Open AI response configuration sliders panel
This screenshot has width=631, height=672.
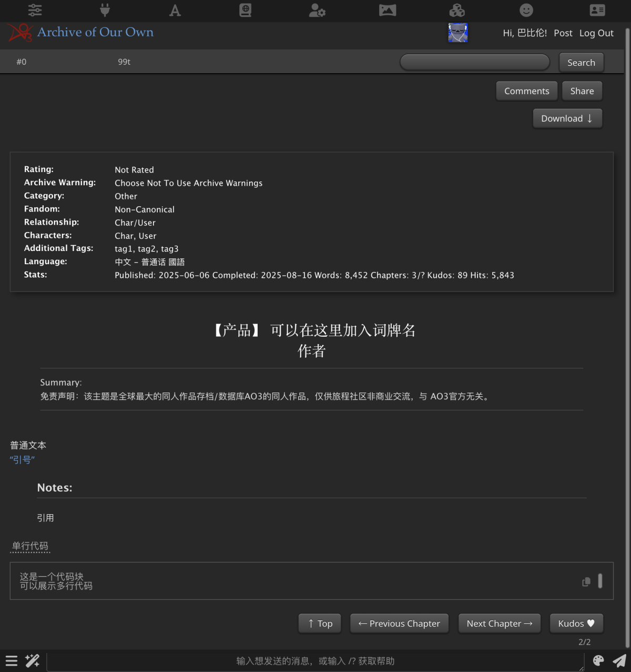pyautogui.click(x=35, y=10)
